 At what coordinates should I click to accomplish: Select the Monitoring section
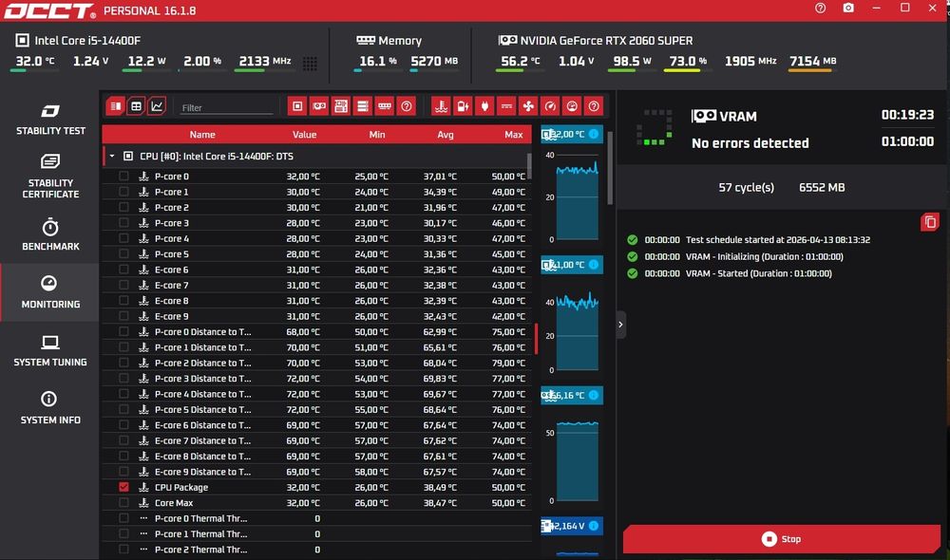[50, 292]
